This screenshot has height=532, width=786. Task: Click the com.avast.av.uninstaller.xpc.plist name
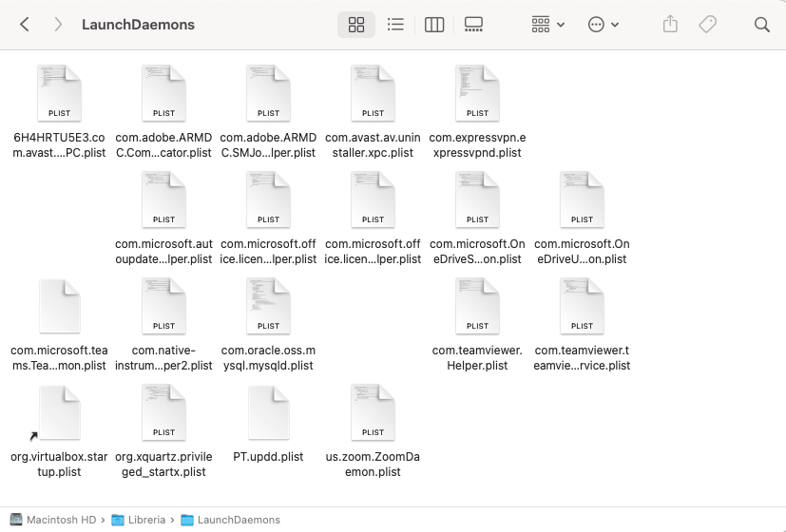373,144
